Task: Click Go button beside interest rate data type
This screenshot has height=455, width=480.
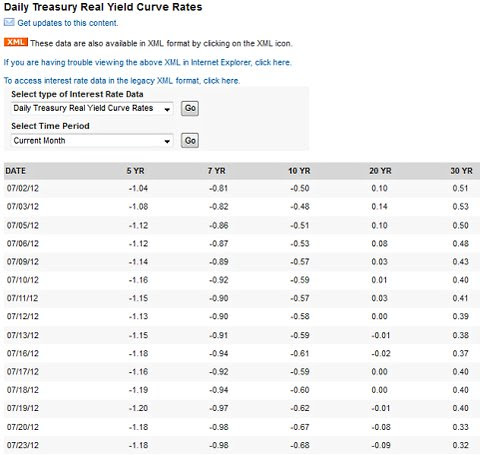Action: coord(190,108)
